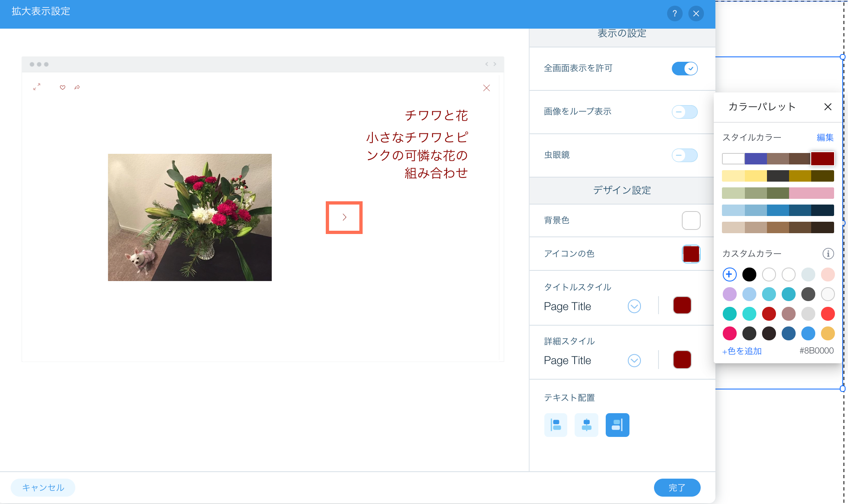The width and height of the screenshot is (848, 504).
Task: Click the flower bouquet image in preview
Action: point(189,217)
